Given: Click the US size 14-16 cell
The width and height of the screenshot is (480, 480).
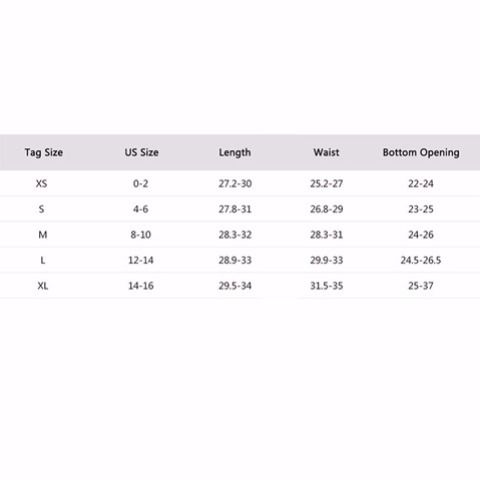Looking at the screenshot, I should (x=141, y=286).
